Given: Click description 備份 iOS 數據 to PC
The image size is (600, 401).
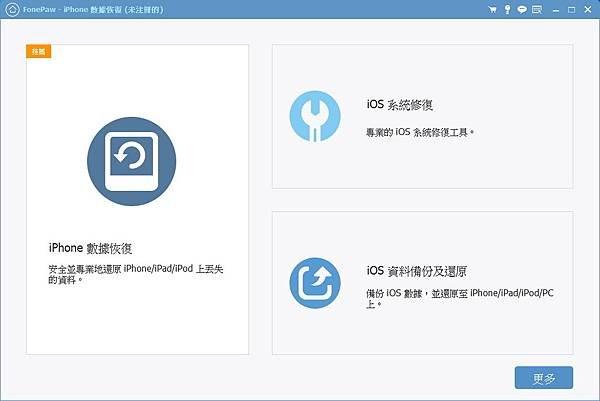Looking at the screenshot, I should 460,298.
